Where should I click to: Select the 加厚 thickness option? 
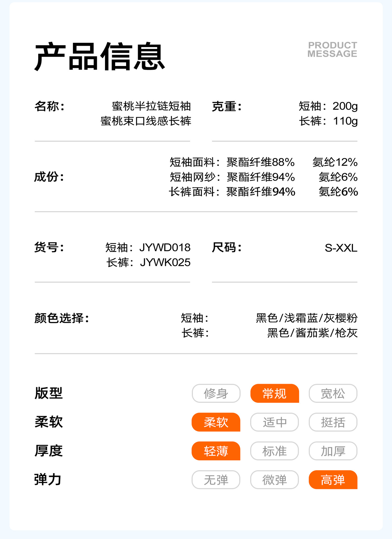tap(333, 451)
